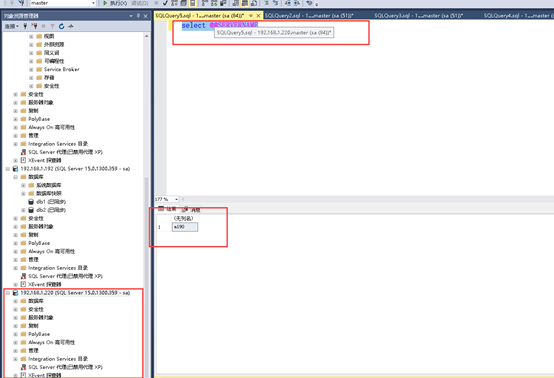The height and width of the screenshot is (378, 554).
Task: Click the activity monitor icon in Object Explorer
Action: (71, 26)
